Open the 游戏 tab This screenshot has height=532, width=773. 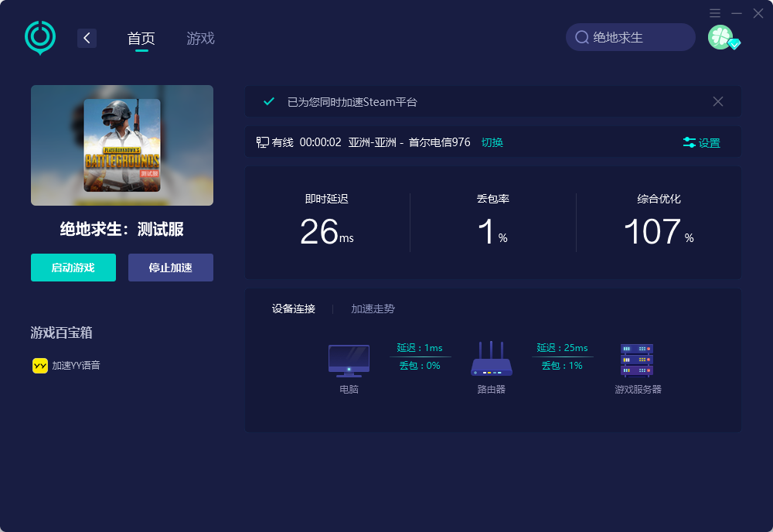point(200,38)
